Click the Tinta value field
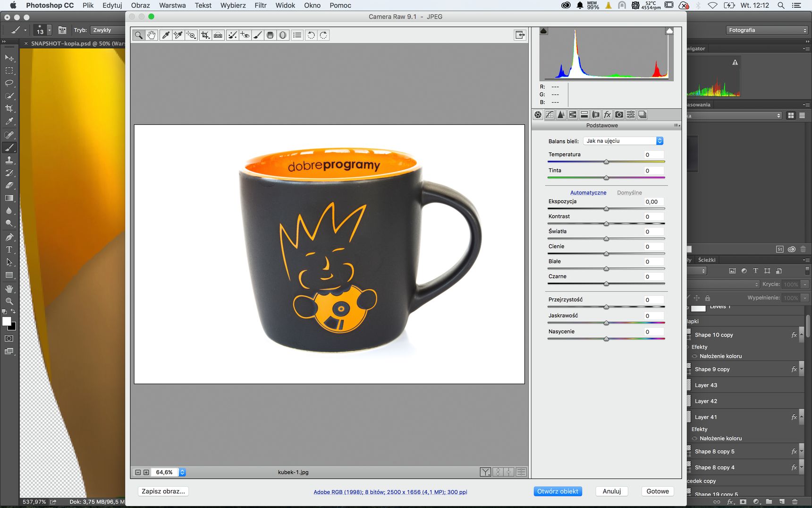 [654, 171]
